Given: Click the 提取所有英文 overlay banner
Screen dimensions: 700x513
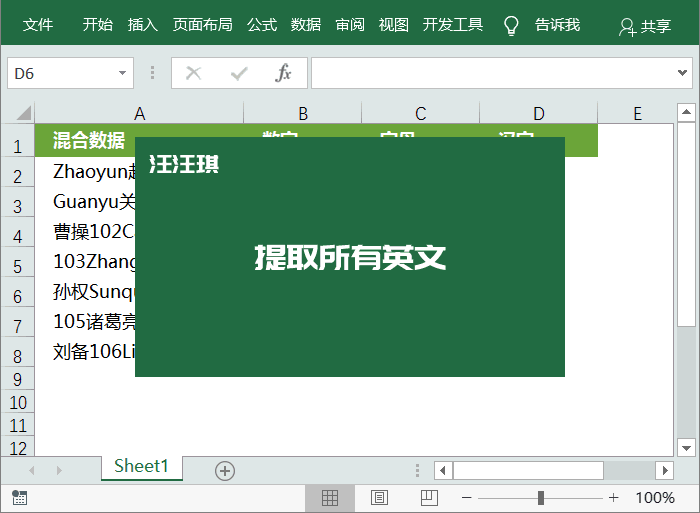Looking at the screenshot, I should pyautogui.click(x=350, y=257).
